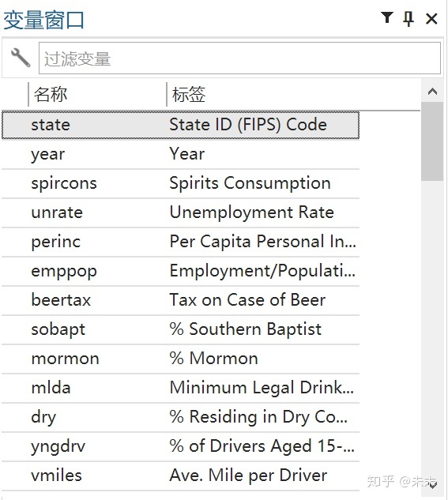
Task: Click the Ave. Mile per Driver label
Action: [248, 476]
